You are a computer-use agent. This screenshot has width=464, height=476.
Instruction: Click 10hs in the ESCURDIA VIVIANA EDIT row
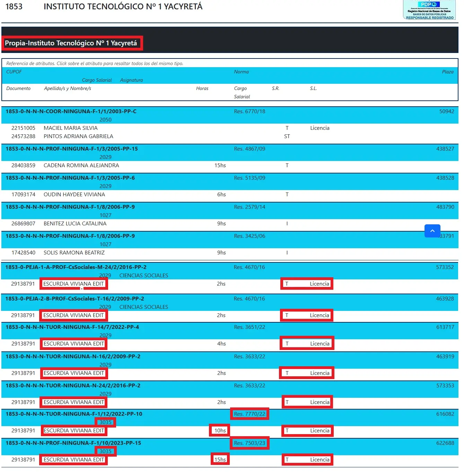click(220, 431)
